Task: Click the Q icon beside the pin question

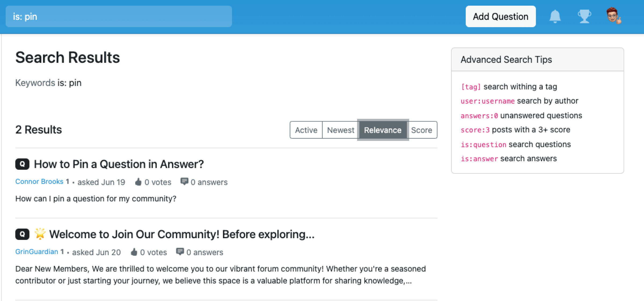Action: click(22, 164)
